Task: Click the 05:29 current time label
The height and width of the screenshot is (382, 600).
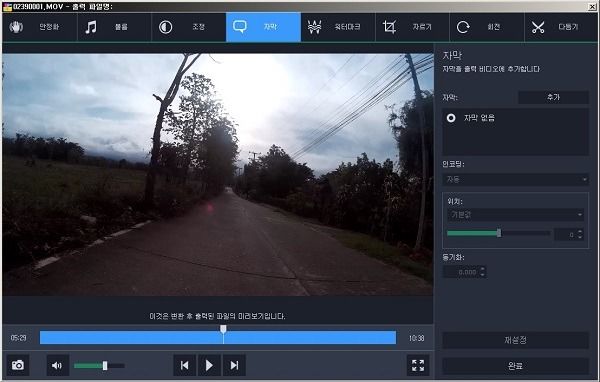Action: tap(18, 338)
